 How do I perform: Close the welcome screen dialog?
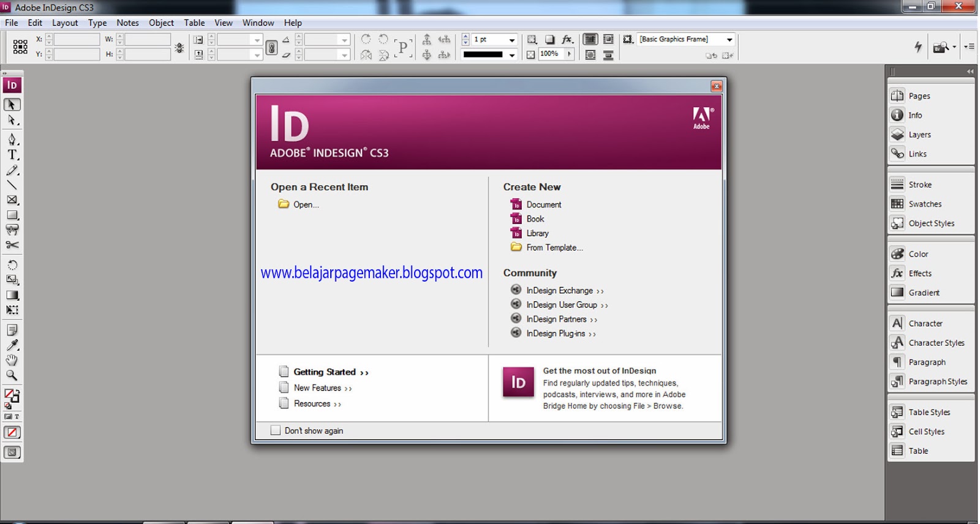tap(716, 86)
